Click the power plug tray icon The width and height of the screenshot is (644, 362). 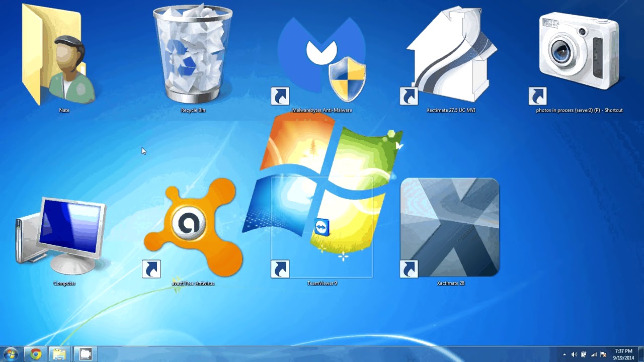pyautogui.click(x=584, y=354)
